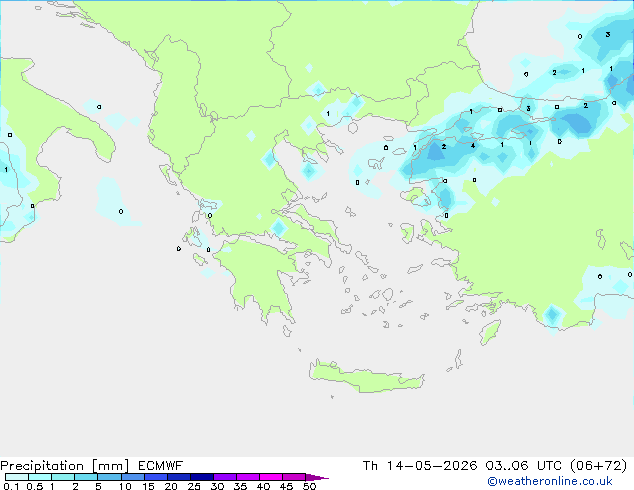
Task: Pick the legend swatch between 10 and 15
Action: [132, 477]
